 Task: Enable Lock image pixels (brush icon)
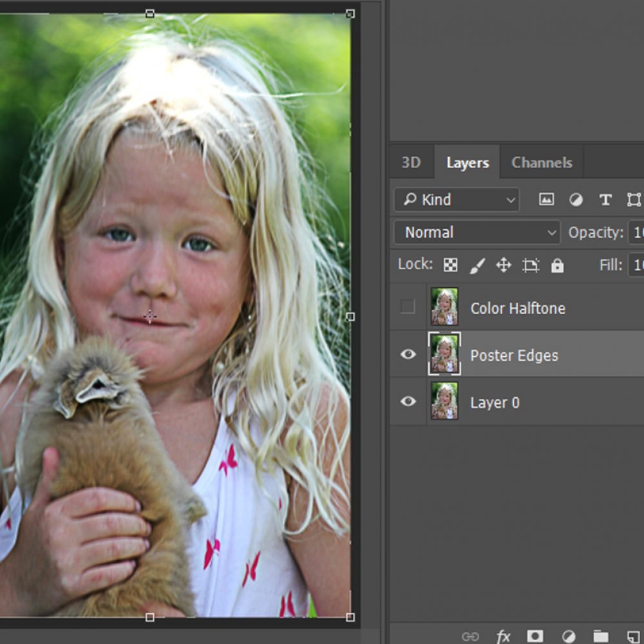477,265
